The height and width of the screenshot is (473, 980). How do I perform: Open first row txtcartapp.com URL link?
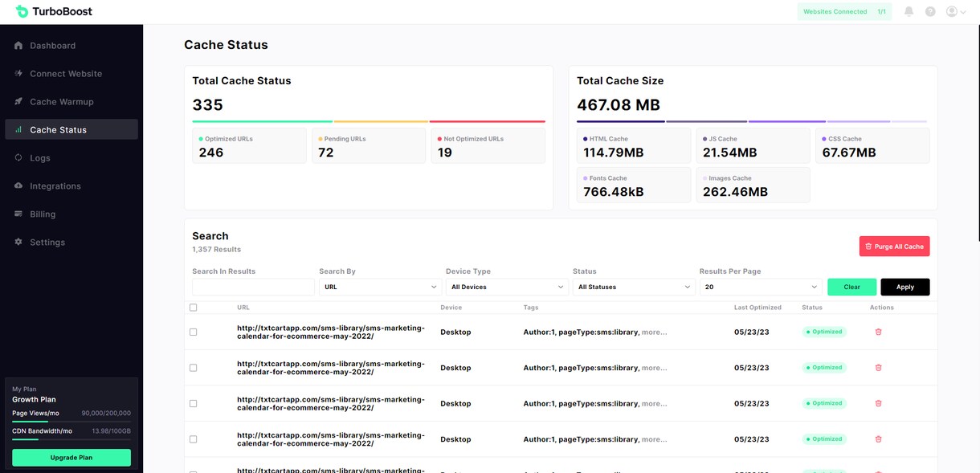click(x=331, y=332)
